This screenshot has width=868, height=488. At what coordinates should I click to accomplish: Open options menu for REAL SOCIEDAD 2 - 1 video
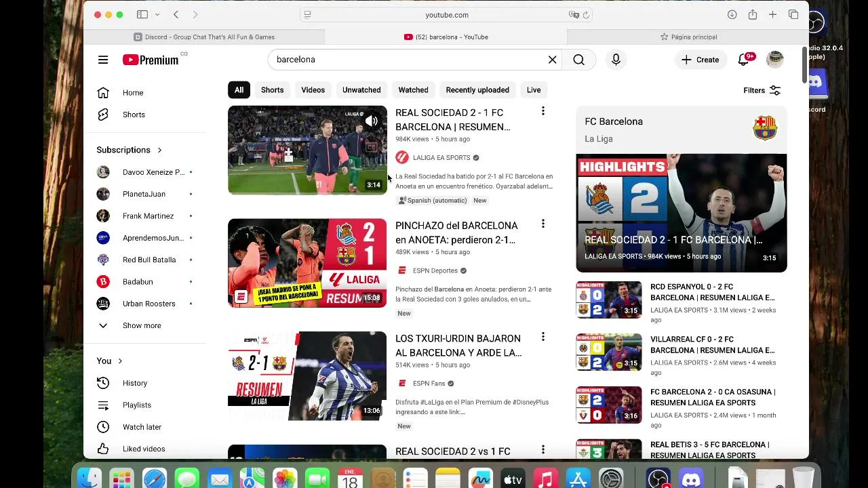[x=542, y=110]
